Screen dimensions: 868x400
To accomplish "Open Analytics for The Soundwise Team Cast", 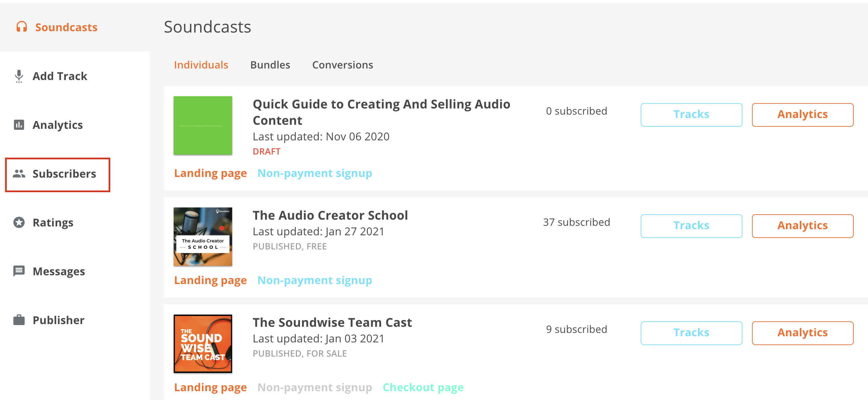I will [x=803, y=333].
